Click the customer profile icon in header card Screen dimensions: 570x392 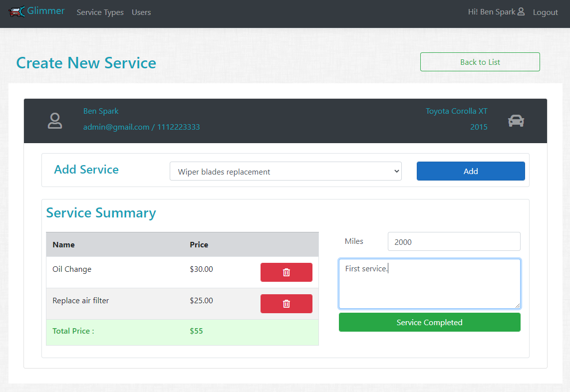pos(55,121)
